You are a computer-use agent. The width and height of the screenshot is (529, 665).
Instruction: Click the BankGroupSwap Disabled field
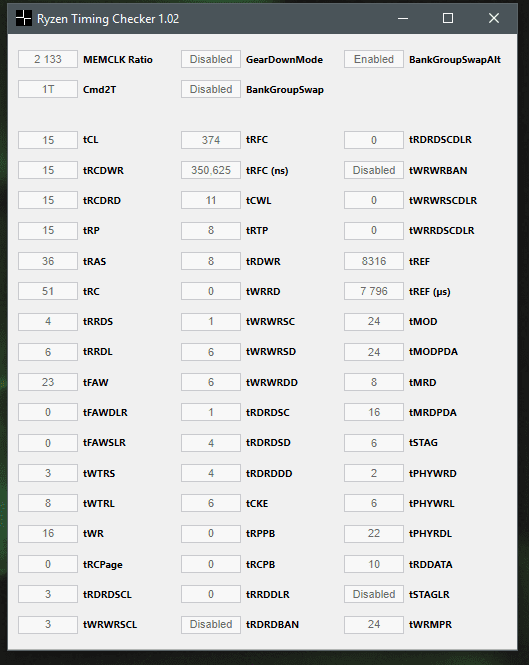coord(211,89)
